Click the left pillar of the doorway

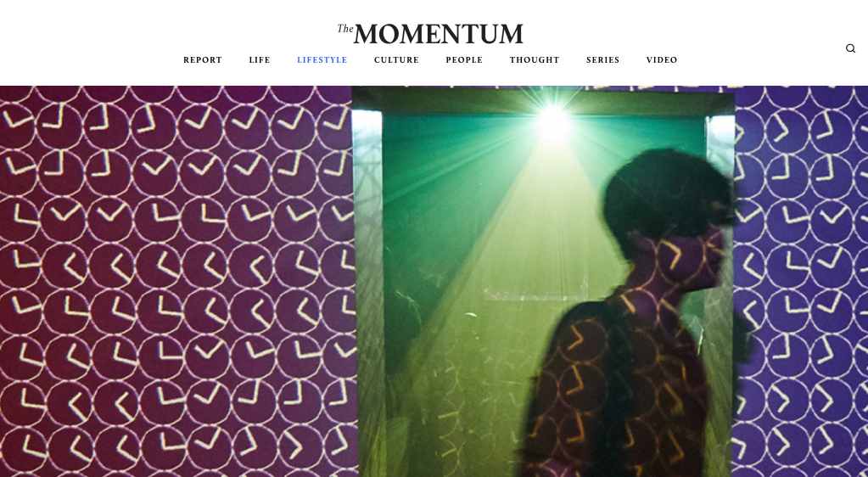tap(367, 294)
